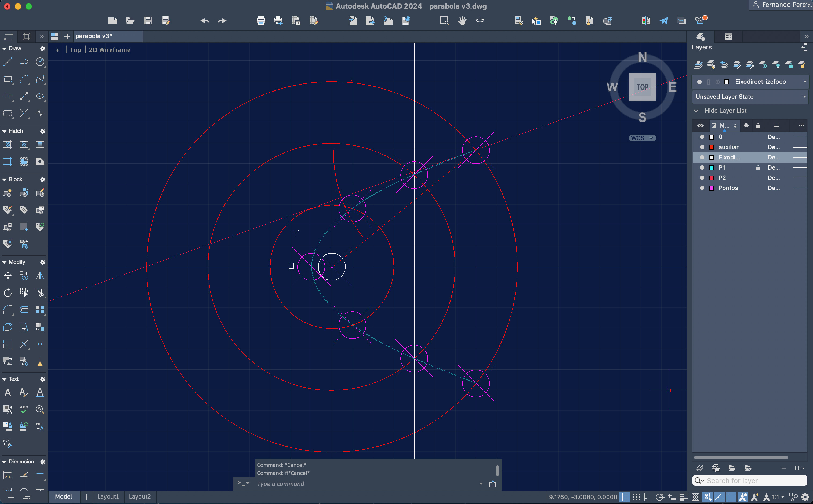Click the Save drawing icon
The width and height of the screenshot is (813, 504).
(148, 21)
